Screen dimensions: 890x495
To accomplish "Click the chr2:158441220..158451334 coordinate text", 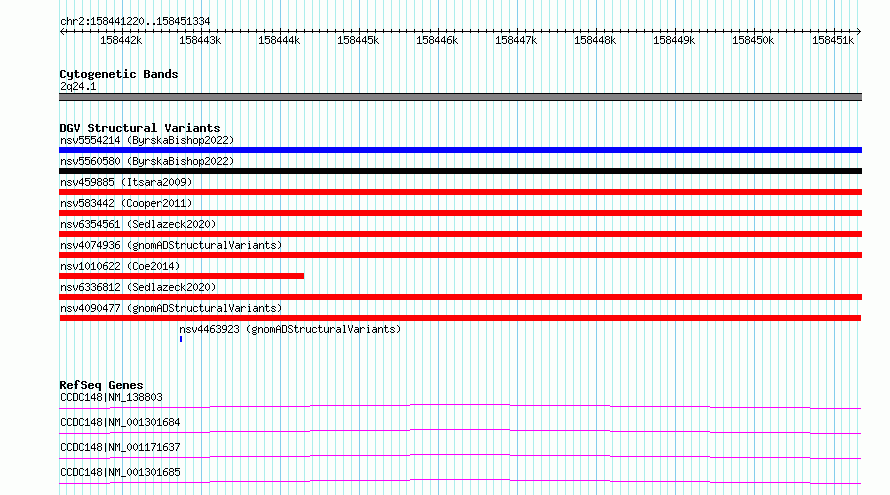I will [x=135, y=21].
